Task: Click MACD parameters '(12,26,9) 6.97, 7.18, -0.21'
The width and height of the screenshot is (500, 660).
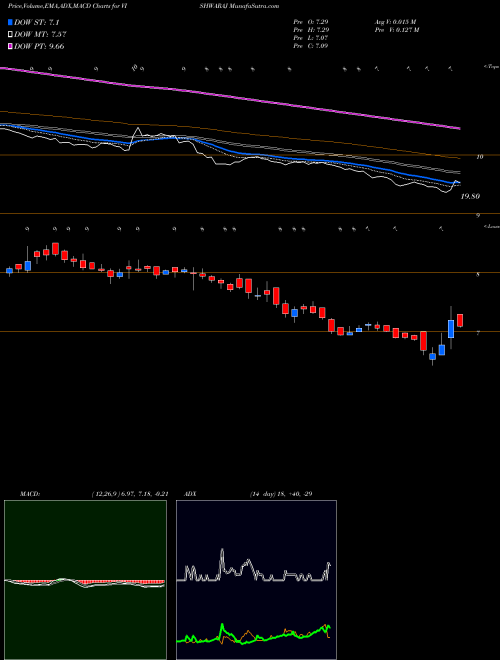Action: click(130, 494)
